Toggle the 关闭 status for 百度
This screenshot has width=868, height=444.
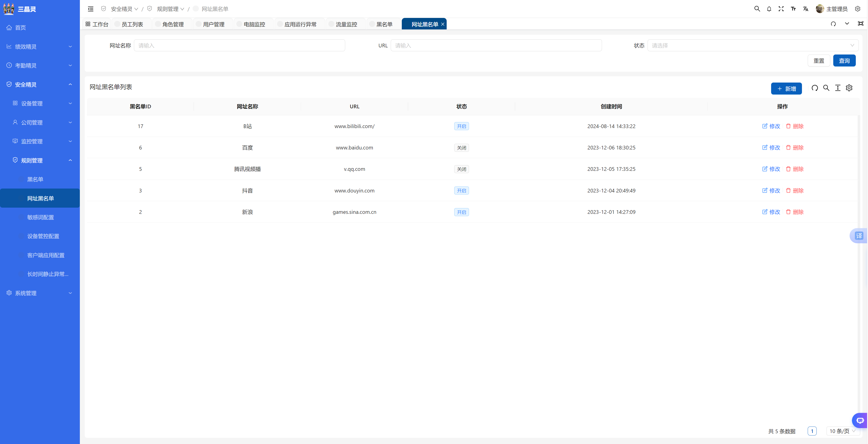pyautogui.click(x=461, y=148)
